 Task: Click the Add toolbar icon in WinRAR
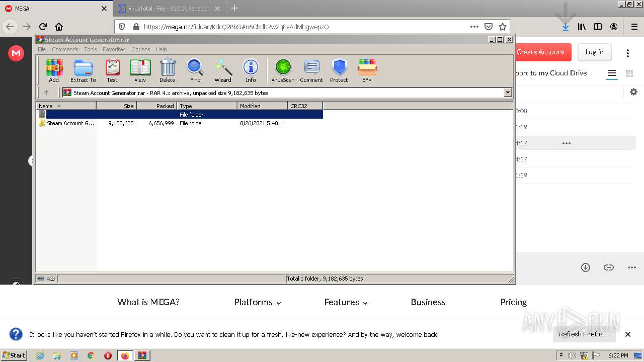click(54, 70)
